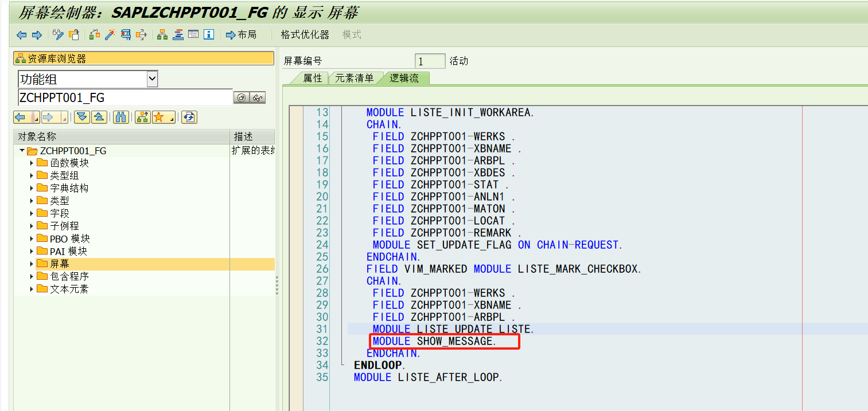
Task: Click code line MODULE LISTE_INIT_WORKAREA
Action: tap(450, 112)
